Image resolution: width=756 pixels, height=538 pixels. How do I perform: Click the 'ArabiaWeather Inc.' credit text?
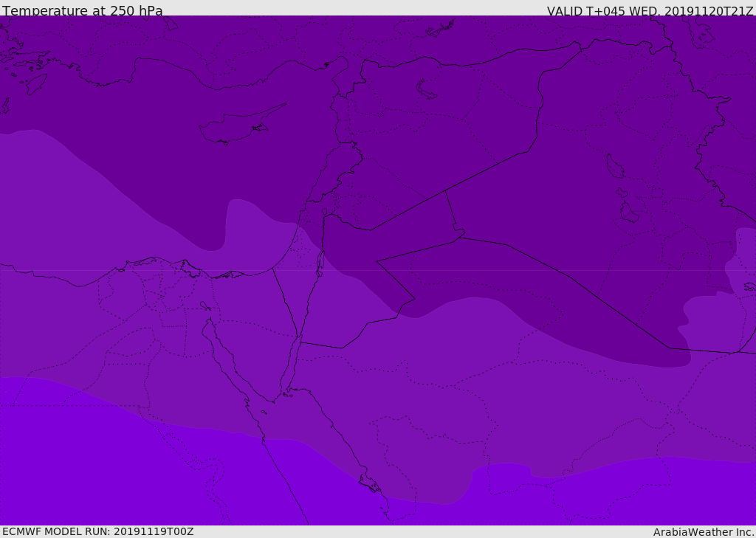pos(704,532)
